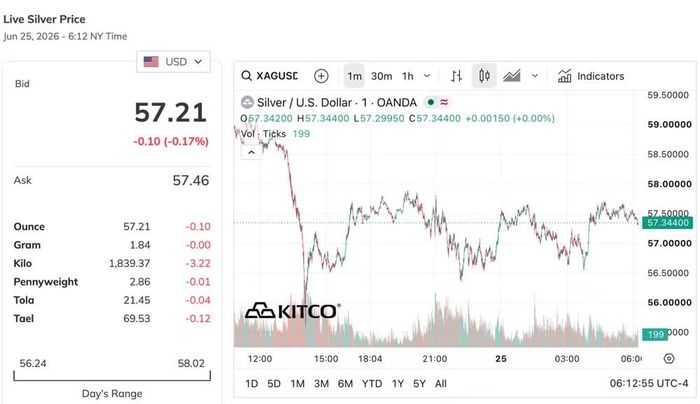This screenshot has height=404, width=700.
Task: Select the YTD date range
Action: (x=372, y=383)
